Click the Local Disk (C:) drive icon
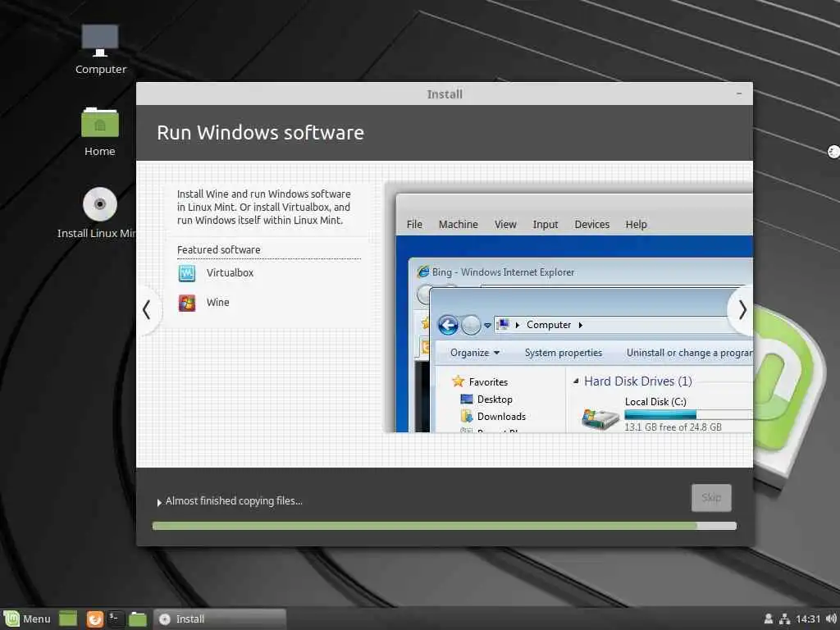Screen dimensions: 840x630 [600, 418]
